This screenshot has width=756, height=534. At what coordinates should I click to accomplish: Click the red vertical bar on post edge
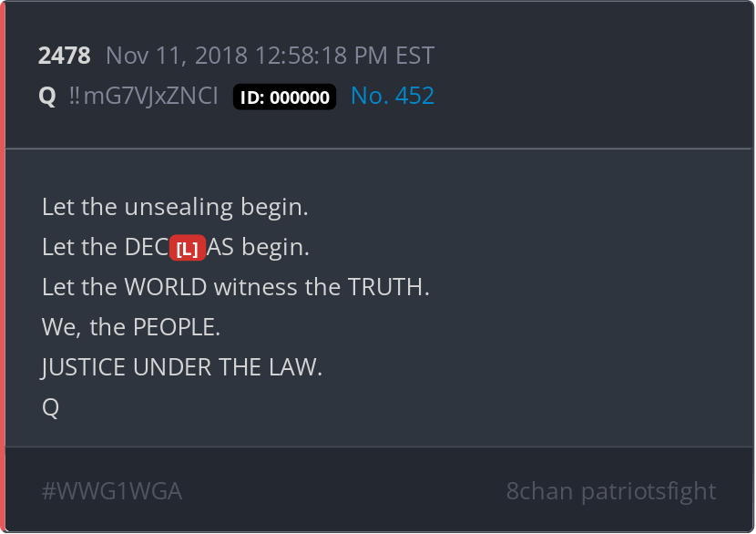[3, 267]
